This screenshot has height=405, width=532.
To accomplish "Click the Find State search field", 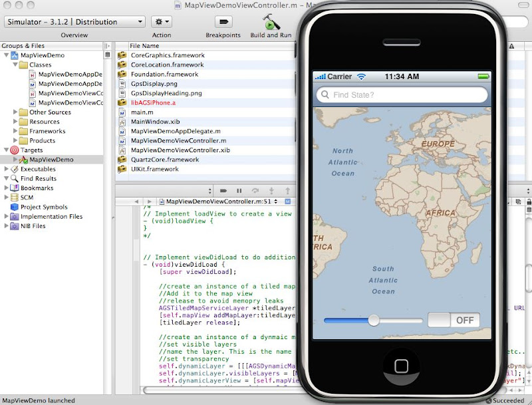I will tap(402, 94).
